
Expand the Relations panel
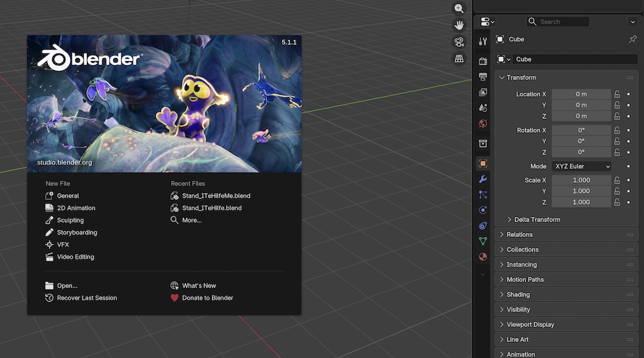566,235
